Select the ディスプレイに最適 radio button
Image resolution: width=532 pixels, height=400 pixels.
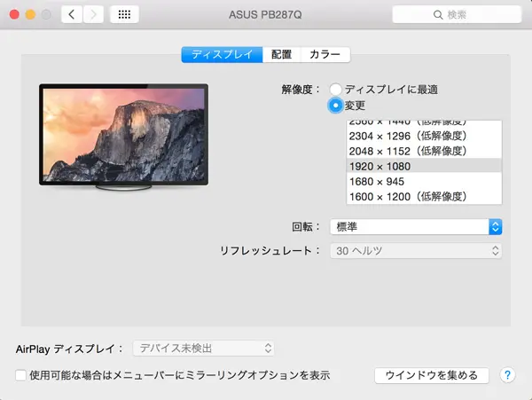tap(335, 90)
